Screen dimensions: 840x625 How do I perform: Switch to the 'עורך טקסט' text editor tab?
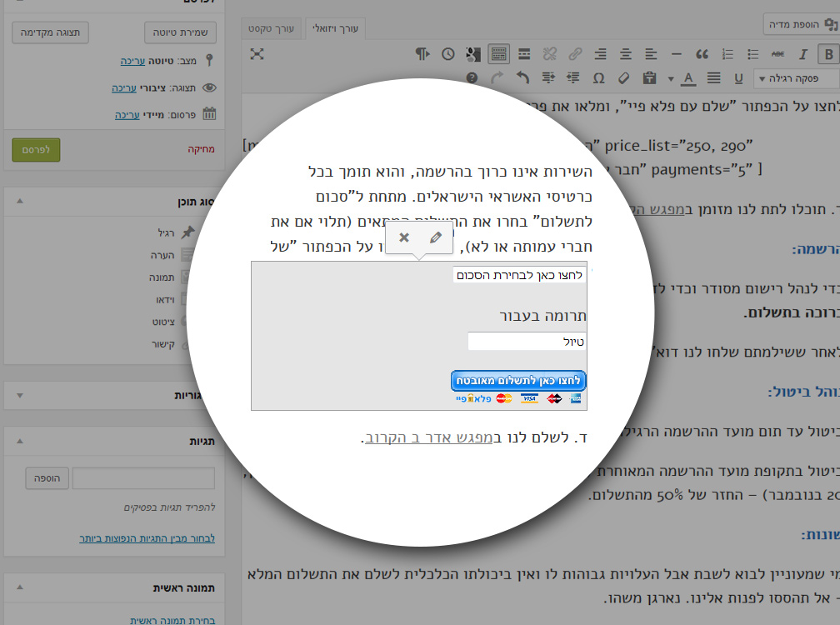[271, 28]
